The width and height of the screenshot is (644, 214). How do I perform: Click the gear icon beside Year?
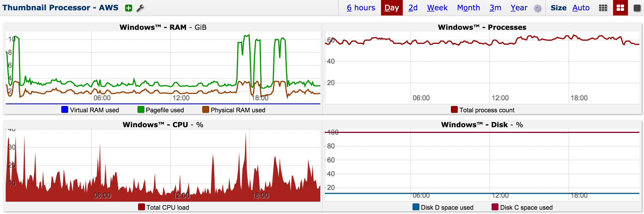coord(537,8)
